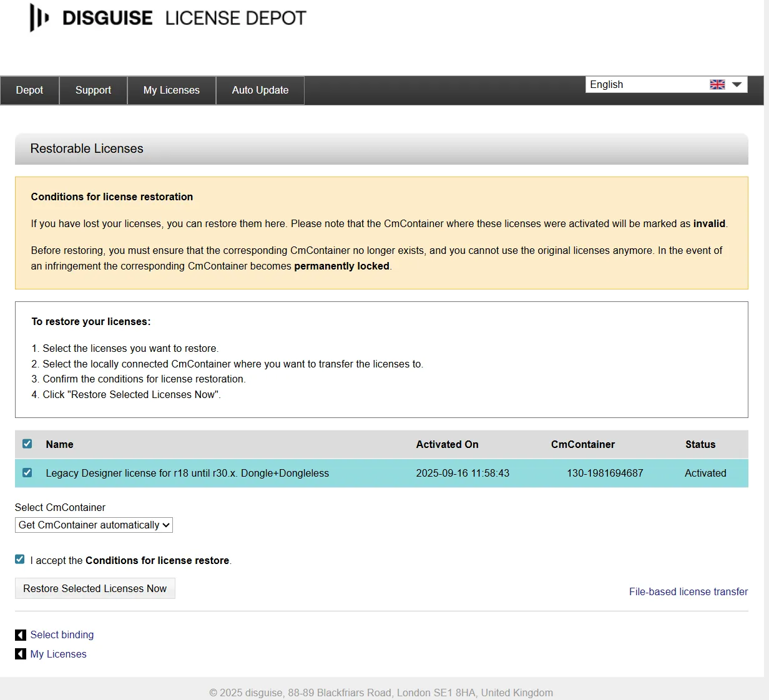Disable the Conditions for license restore checkbox

[x=19, y=559]
